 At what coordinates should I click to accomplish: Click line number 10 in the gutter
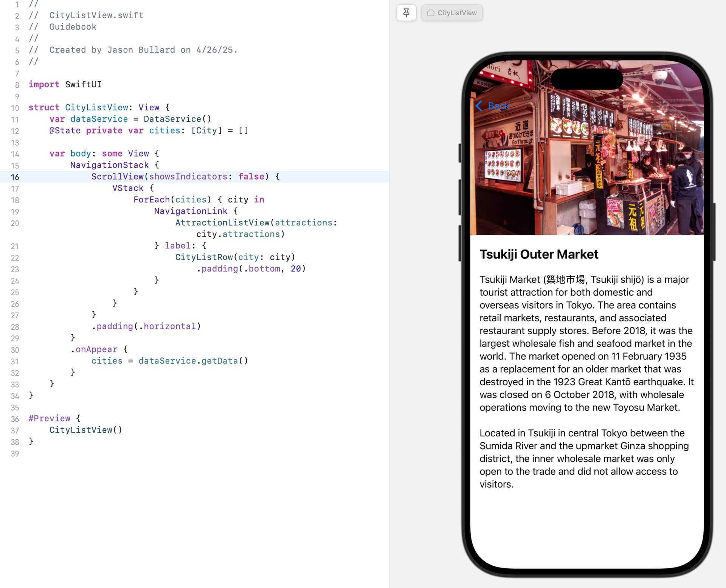coord(15,108)
